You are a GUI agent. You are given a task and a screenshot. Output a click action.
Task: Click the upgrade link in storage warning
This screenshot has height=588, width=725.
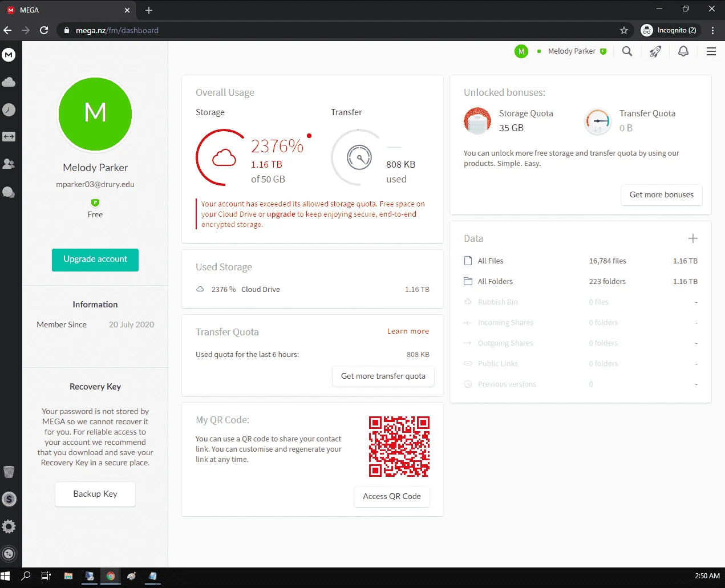tap(281, 214)
